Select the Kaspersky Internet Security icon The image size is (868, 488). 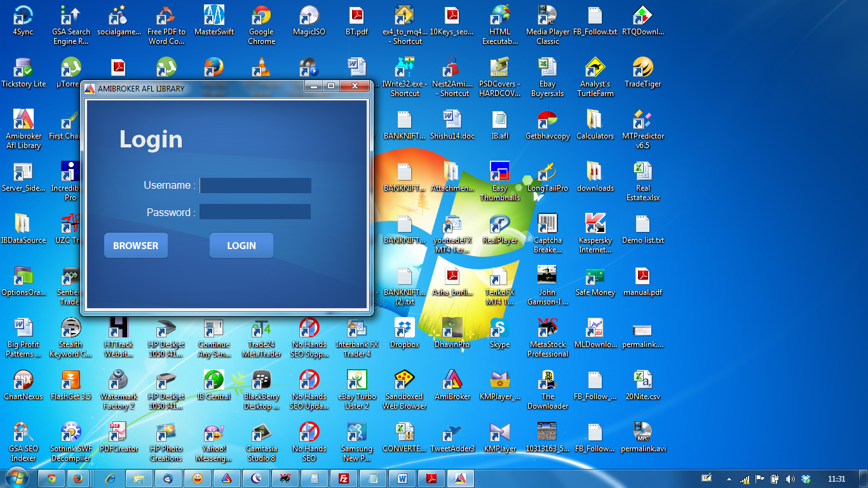(595, 234)
